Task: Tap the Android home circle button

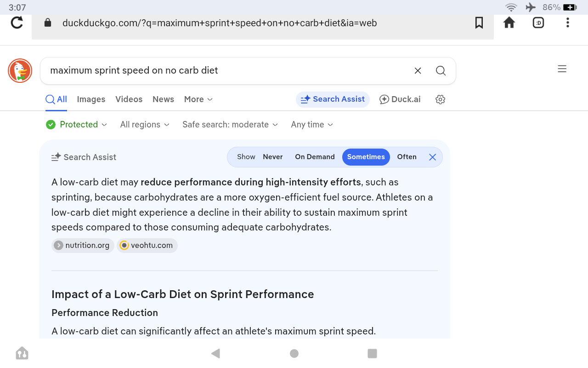Action: 294,353
